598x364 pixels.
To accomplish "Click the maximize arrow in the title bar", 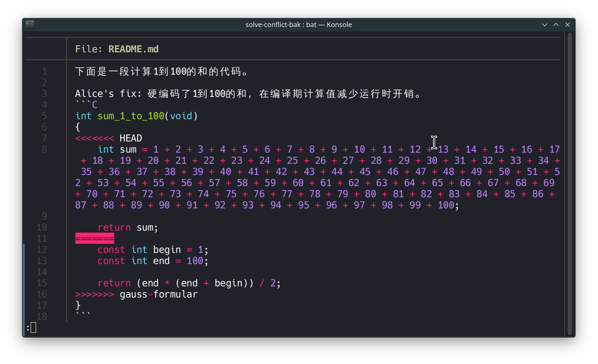I will point(556,25).
